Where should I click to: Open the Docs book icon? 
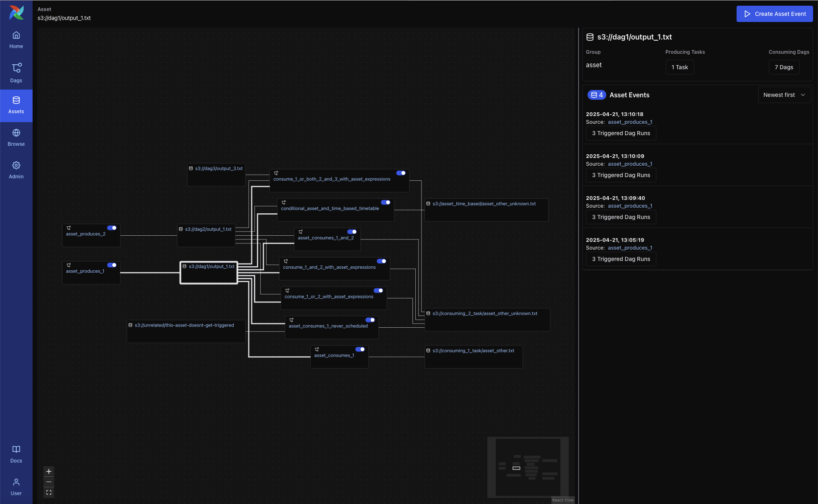pos(16,454)
